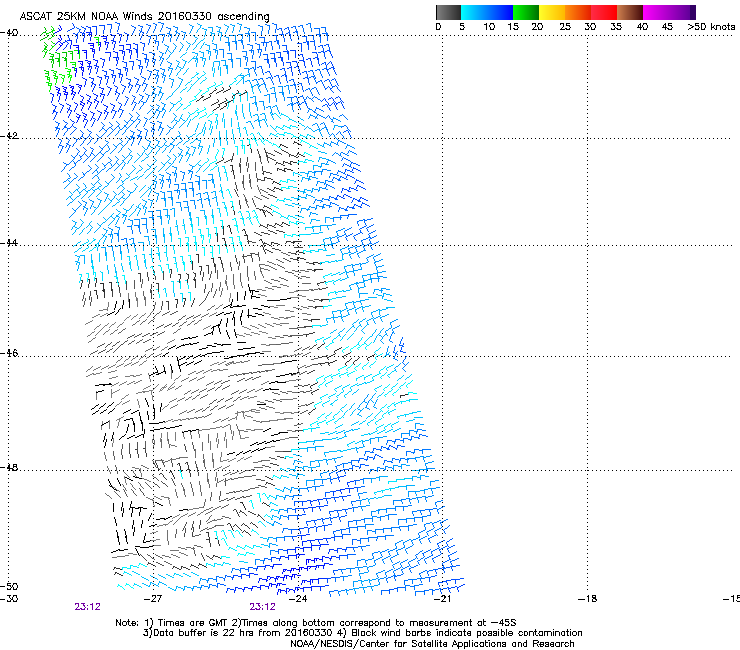This screenshot has height=650, width=740.
Task: Click the title 'ASCAT 25KM NOAA Winds 20160330 ascending'
Action: [x=144, y=16]
